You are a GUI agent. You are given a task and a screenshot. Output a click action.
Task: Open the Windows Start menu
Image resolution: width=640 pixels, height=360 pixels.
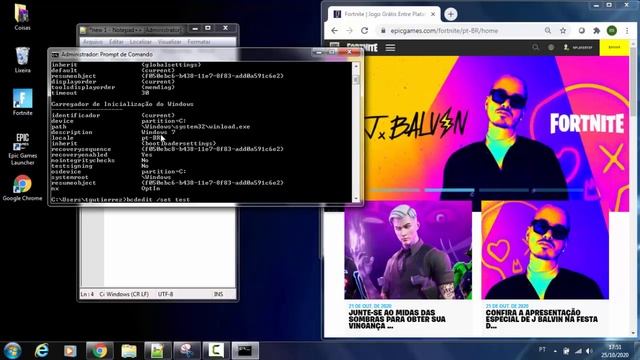tap(12, 351)
